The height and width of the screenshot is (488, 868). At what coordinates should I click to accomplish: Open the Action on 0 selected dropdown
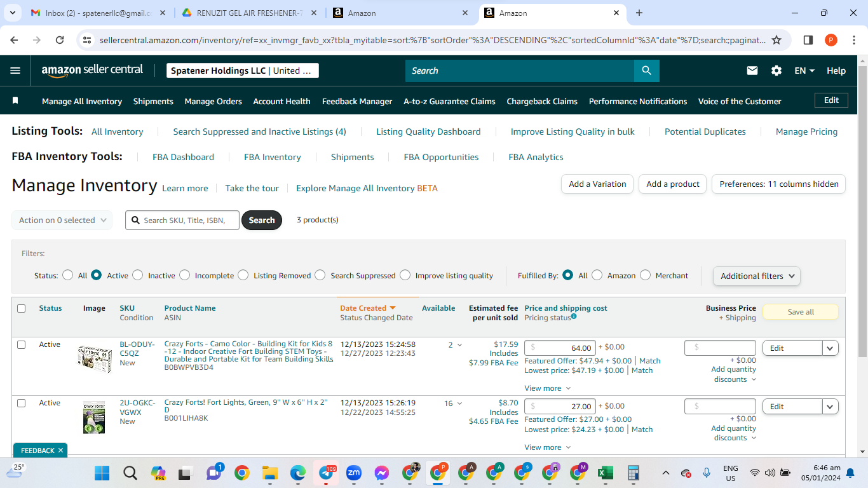pos(62,220)
